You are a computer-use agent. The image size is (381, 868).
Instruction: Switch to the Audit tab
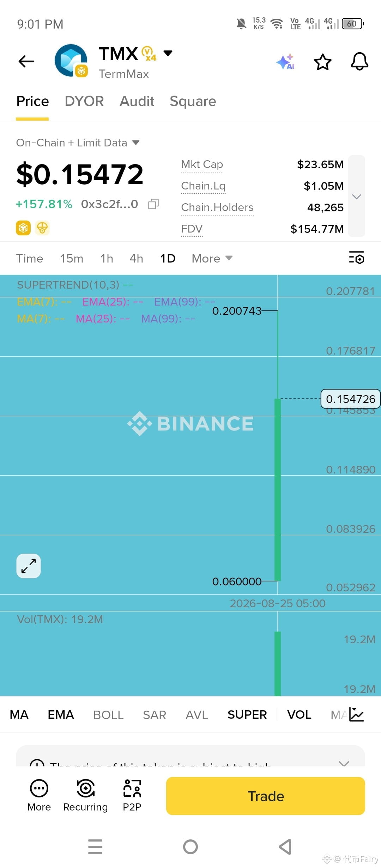tap(137, 101)
